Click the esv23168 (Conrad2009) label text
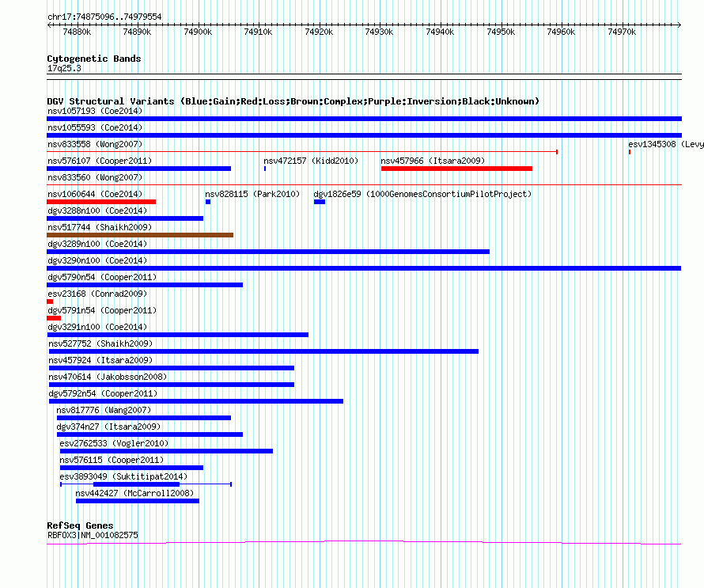The height and width of the screenshot is (588, 704). click(97, 294)
